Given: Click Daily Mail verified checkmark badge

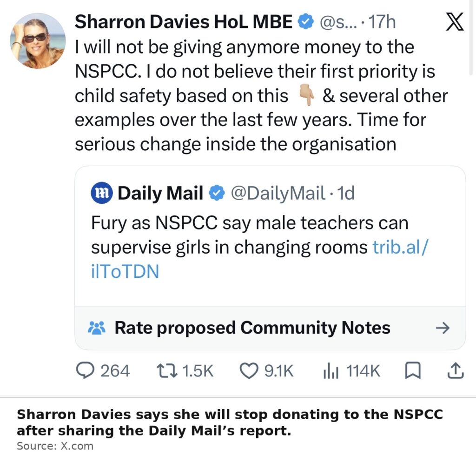Looking at the screenshot, I should [x=217, y=193].
